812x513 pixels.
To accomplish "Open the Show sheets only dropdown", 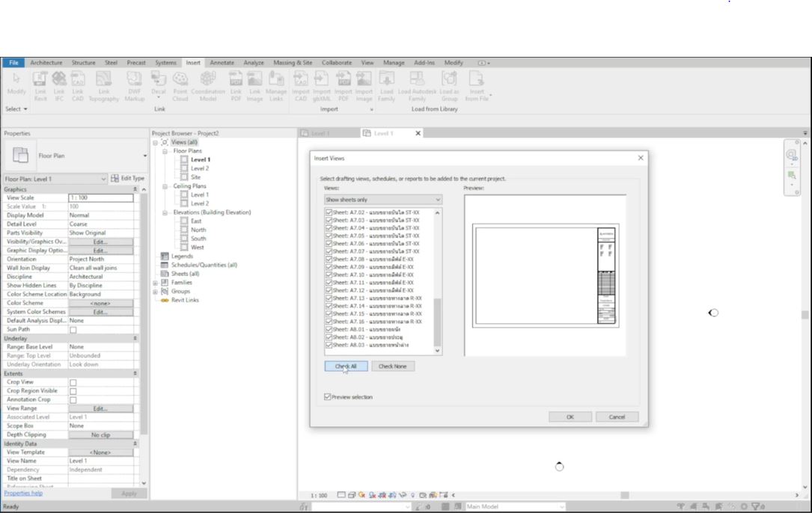I will (x=383, y=200).
